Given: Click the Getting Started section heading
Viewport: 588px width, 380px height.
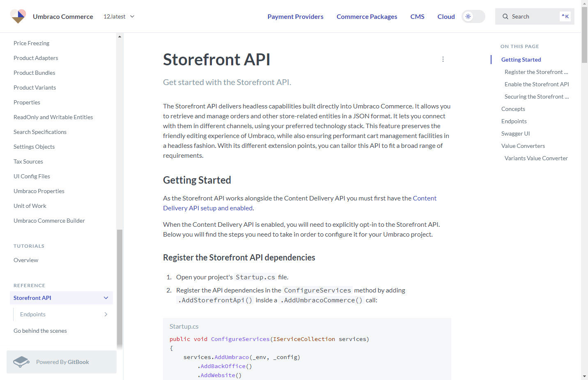Looking at the screenshot, I should coord(197,180).
